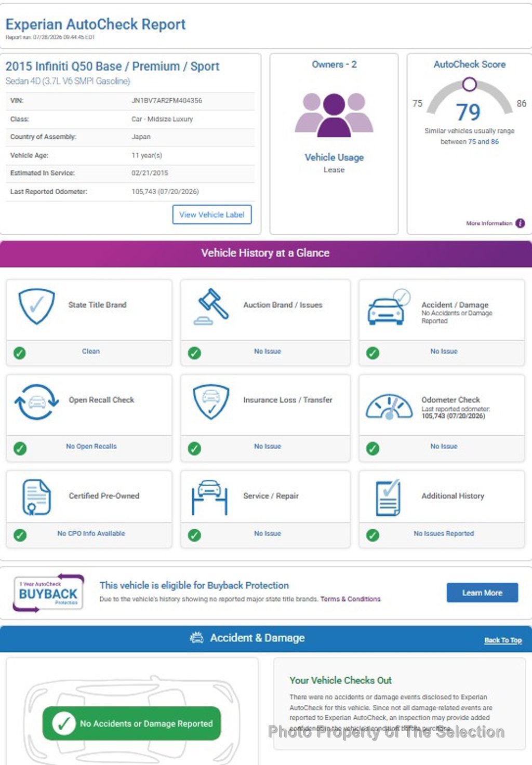Click the 2015 Infiniti Q50 vehicle title
Viewport: 532px width, 765px height.
click(112, 66)
